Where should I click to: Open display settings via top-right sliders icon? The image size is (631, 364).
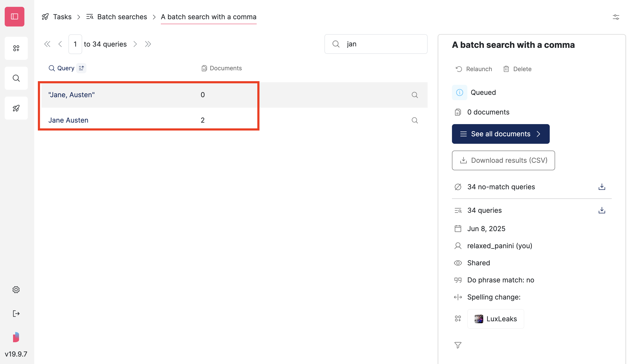coord(616,17)
